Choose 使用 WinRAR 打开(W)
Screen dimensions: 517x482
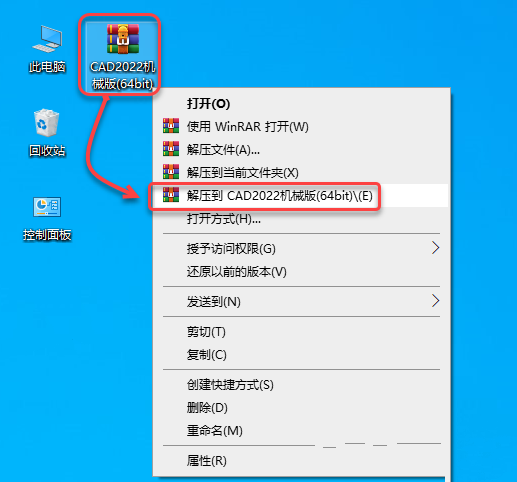coord(248,127)
